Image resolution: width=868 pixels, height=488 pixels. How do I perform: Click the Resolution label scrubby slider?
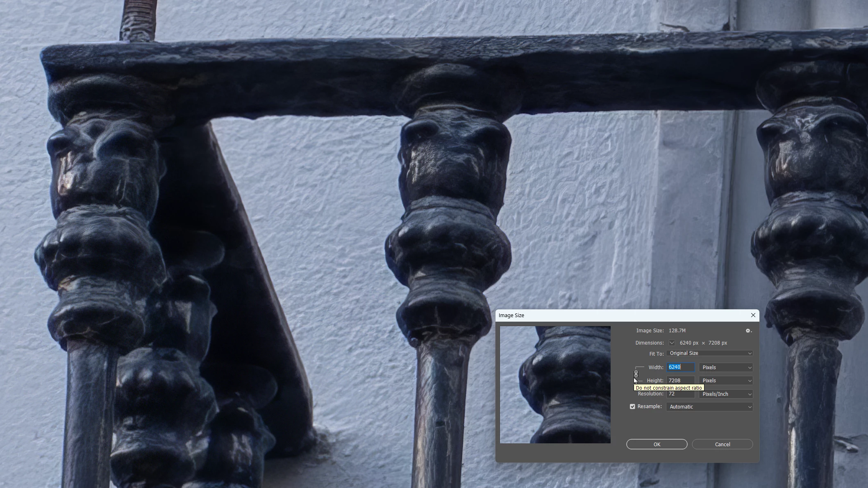point(650,394)
